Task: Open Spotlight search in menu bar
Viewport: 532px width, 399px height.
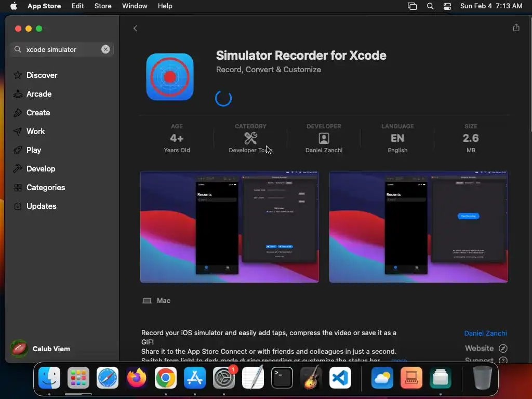Action: [x=430, y=6]
